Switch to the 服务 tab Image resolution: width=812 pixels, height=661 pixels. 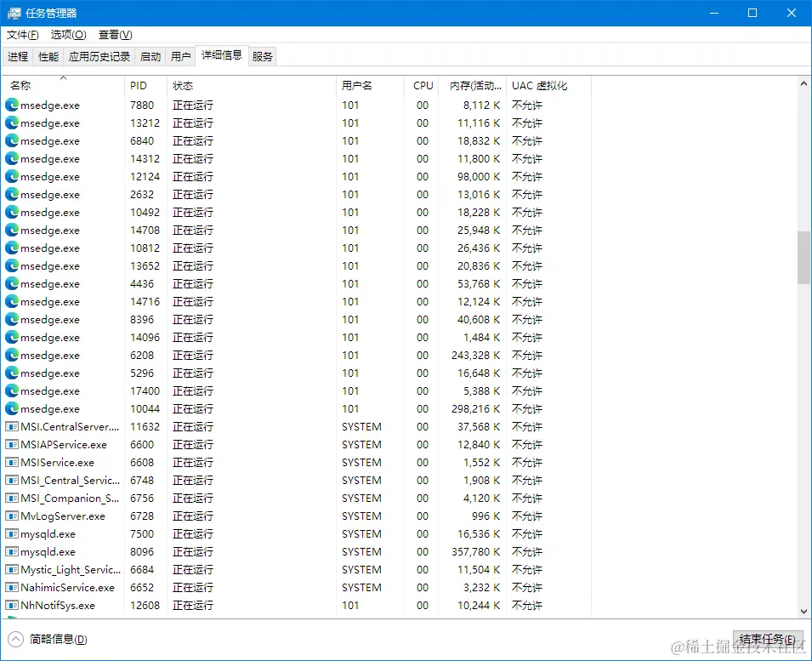point(263,56)
